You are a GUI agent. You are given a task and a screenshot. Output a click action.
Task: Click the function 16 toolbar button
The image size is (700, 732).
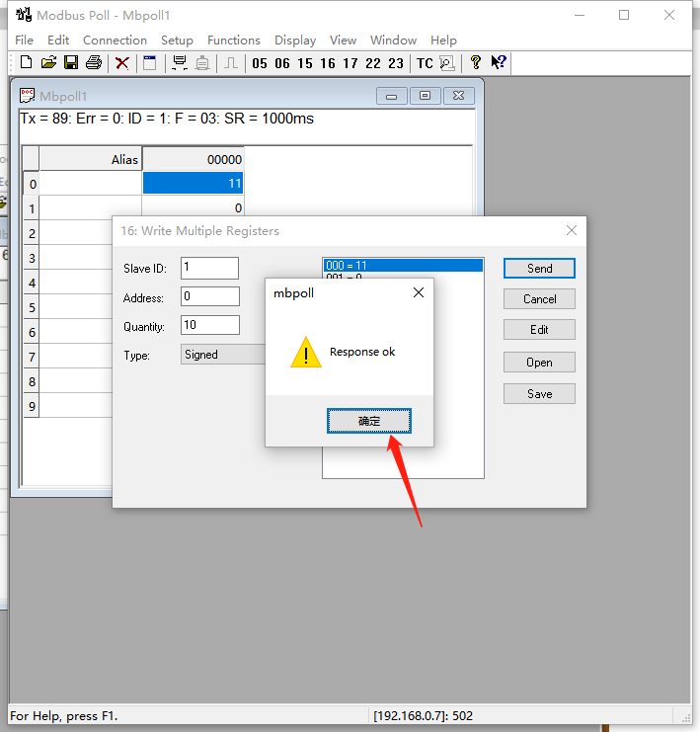click(328, 63)
